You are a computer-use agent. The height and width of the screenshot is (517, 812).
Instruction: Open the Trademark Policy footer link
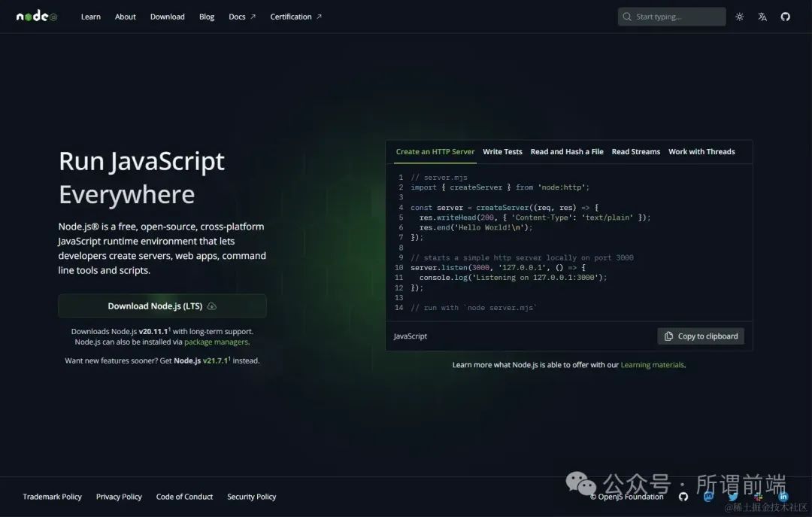[53, 496]
